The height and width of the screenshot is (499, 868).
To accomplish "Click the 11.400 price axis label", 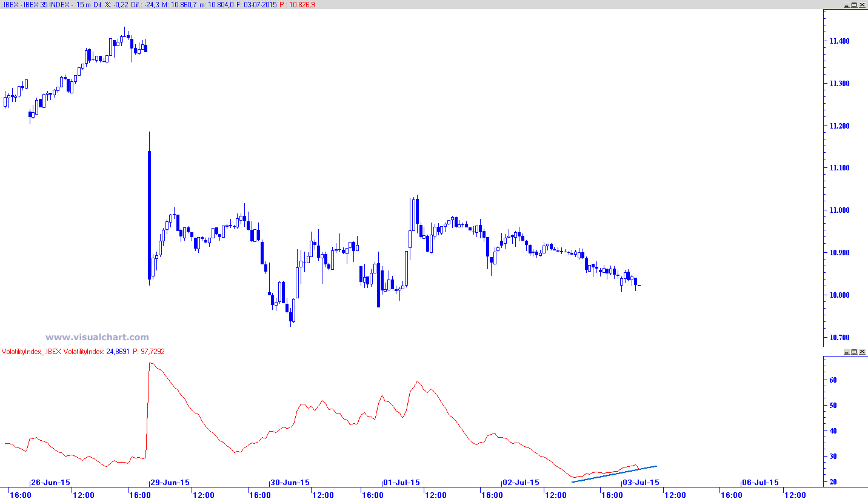I will tap(840, 41).
